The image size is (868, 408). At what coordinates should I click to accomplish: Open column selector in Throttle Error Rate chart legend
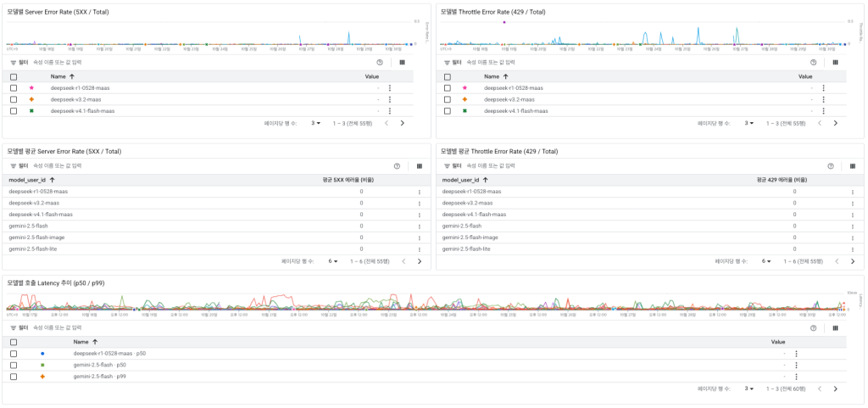835,63
